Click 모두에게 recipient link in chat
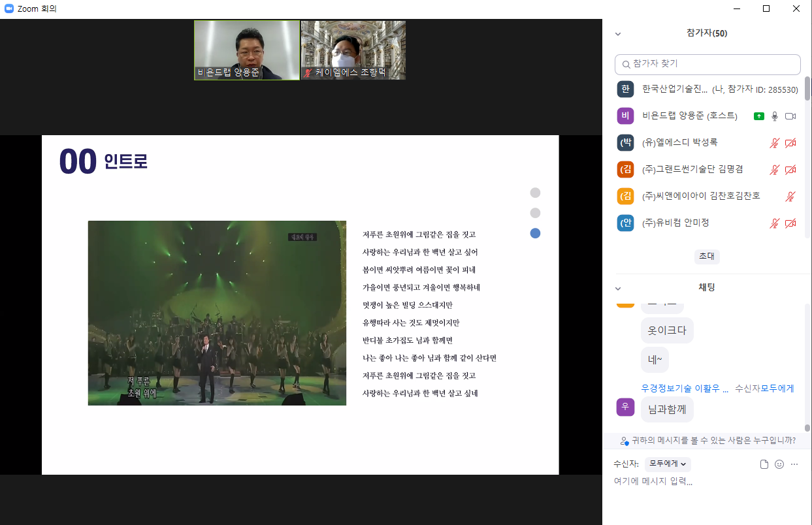This screenshot has height=525, width=812. coord(777,389)
